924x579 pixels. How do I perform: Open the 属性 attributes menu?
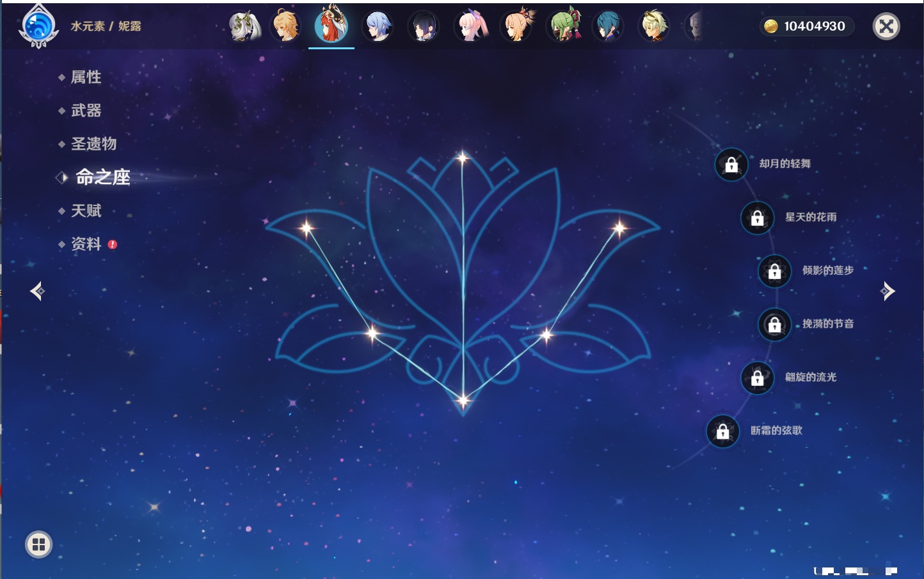pyautogui.click(x=86, y=77)
